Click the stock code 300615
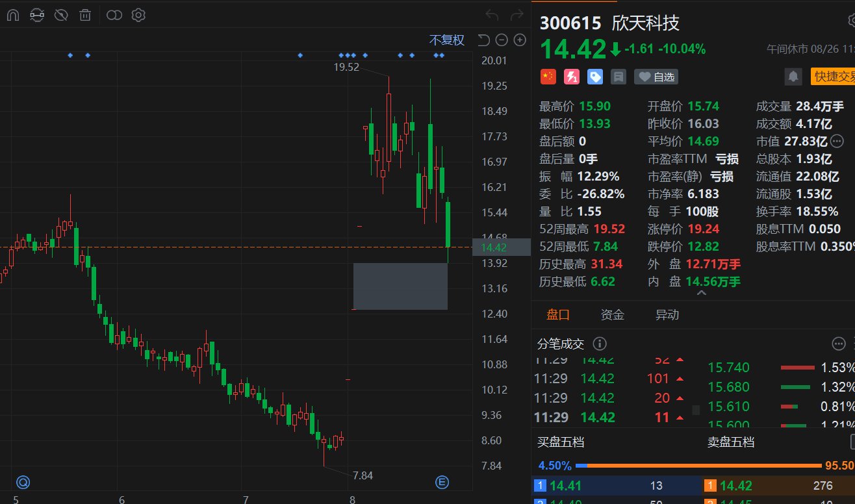Image resolution: width=855 pixels, height=504 pixels. pos(570,23)
